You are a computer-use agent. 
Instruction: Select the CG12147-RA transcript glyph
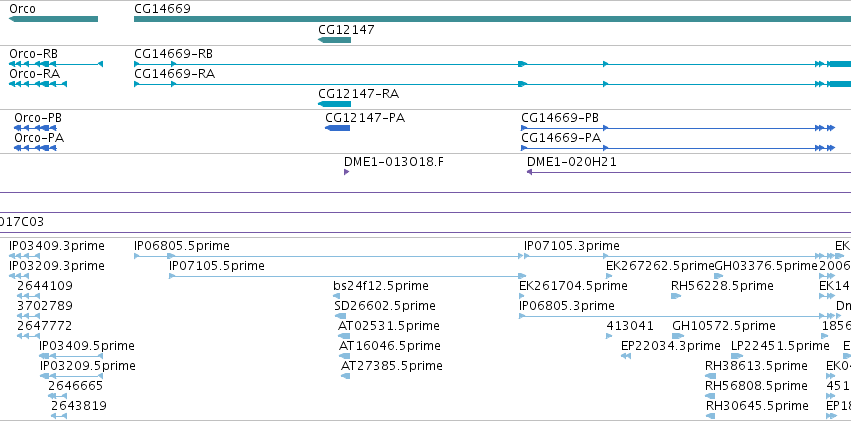(x=334, y=104)
